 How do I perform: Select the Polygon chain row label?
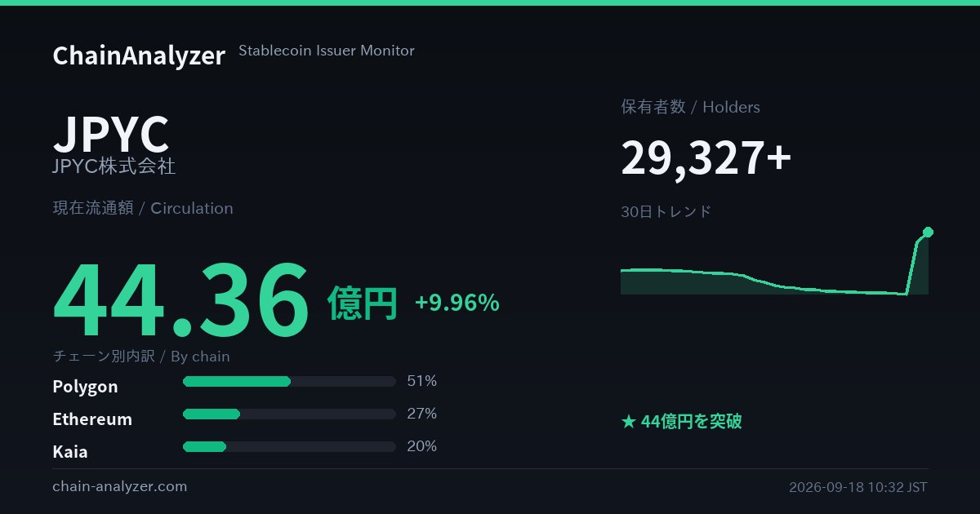click(85, 387)
